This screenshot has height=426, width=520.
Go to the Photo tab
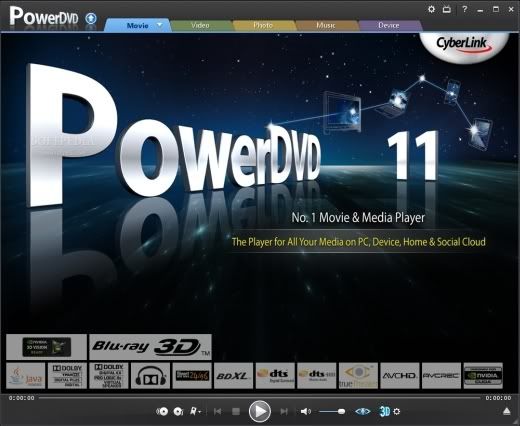click(263, 26)
